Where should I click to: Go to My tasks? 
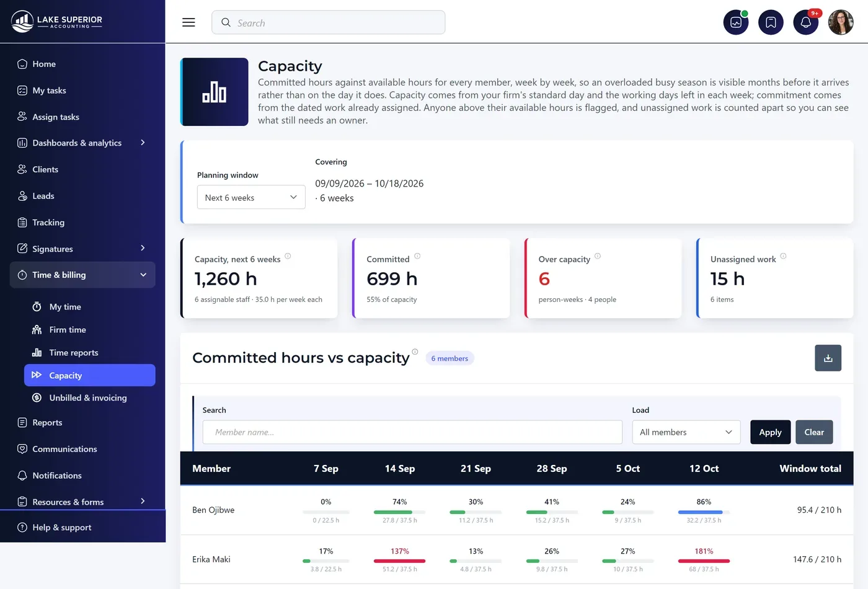[x=82, y=91]
